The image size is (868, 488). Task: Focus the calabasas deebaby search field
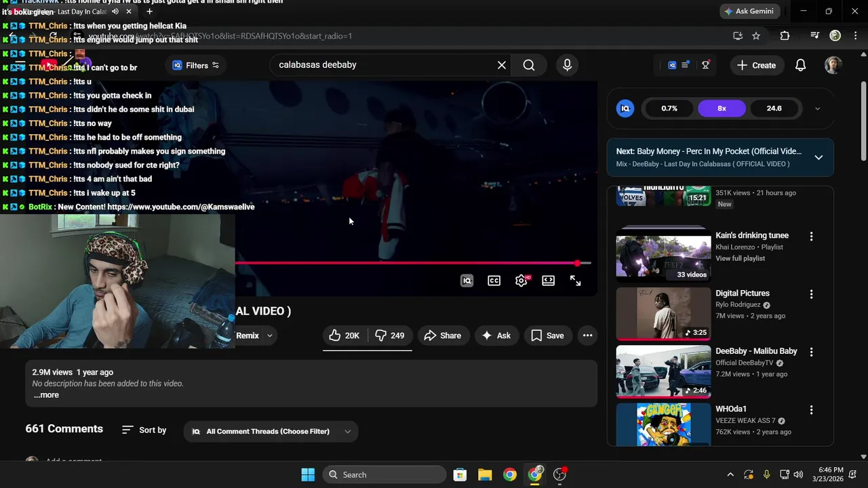pos(383,65)
